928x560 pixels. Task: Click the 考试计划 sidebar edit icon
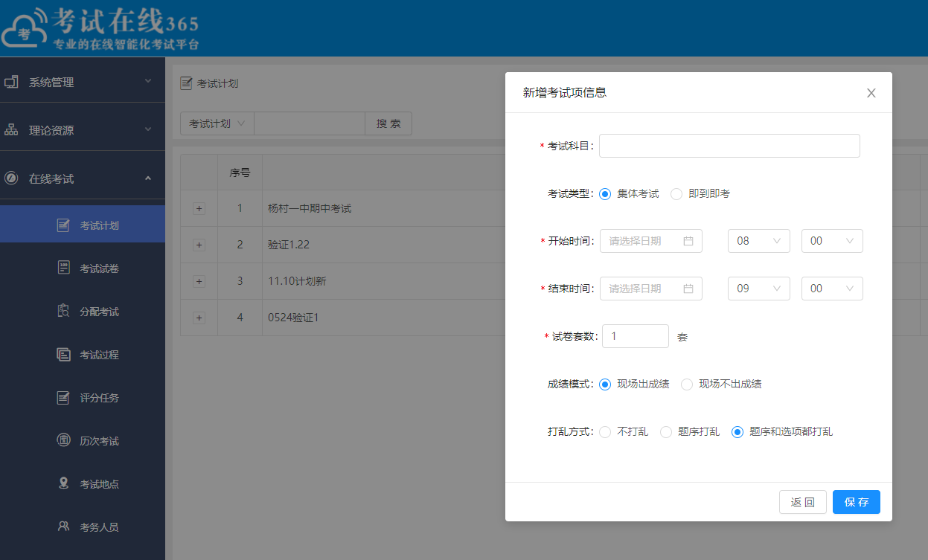[x=64, y=225]
